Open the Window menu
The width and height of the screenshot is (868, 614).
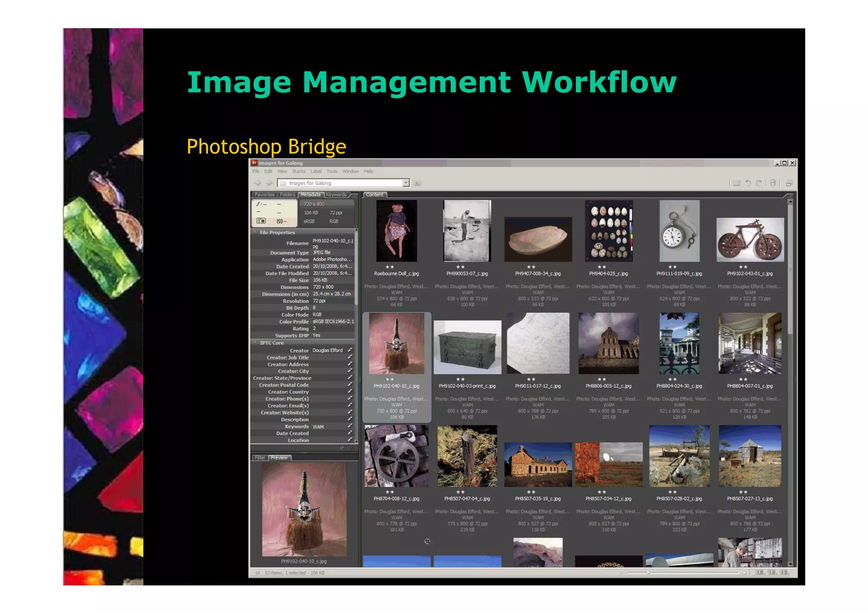coord(351,171)
